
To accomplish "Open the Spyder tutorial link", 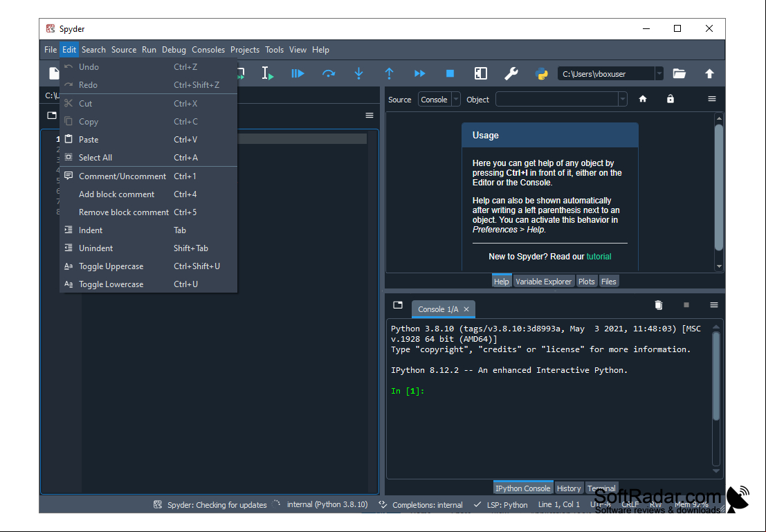I will 599,257.
